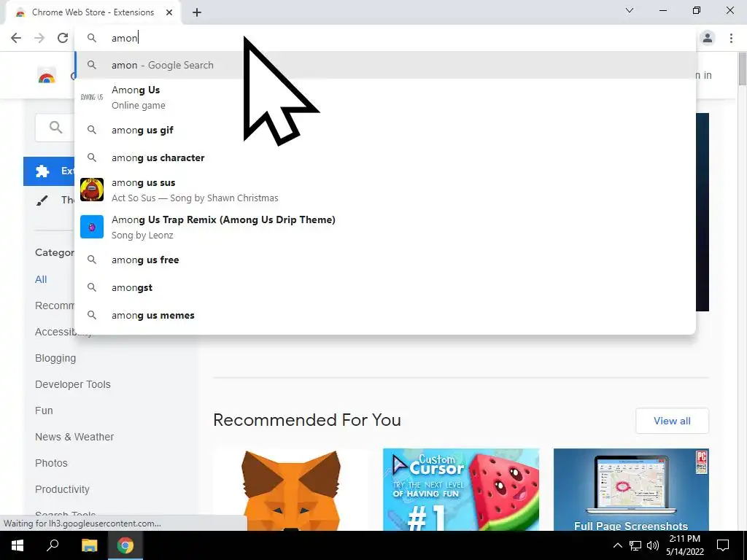The height and width of the screenshot is (560, 747).
Task: Open the Extensions puzzle-piece section
Action: pyautogui.click(x=49, y=171)
